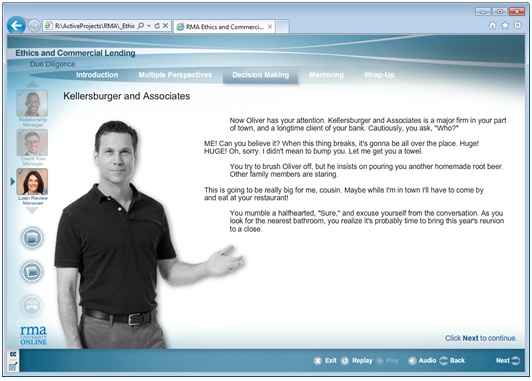Click the browser forward arrow button
The width and height of the screenshot is (532, 381).
click(34, 25)
